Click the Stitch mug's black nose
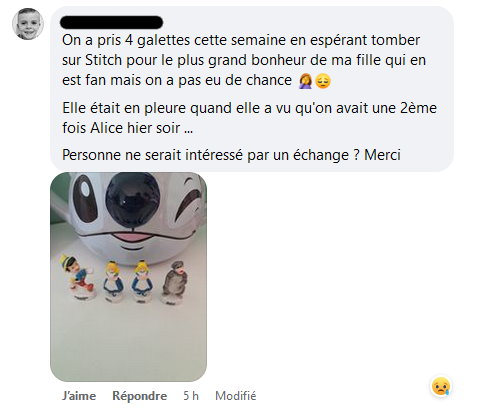Image resolution: width=479 pixels, height=412 pixels. (133, 199)
